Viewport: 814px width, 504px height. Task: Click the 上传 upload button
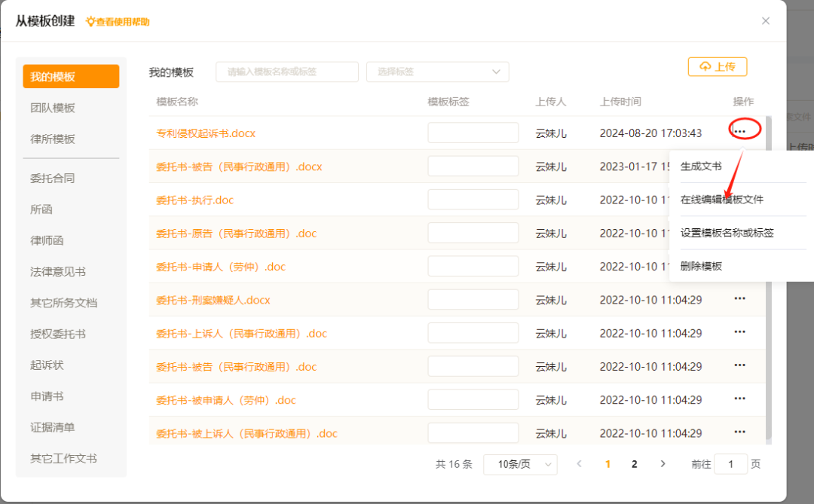pos(717,67)
